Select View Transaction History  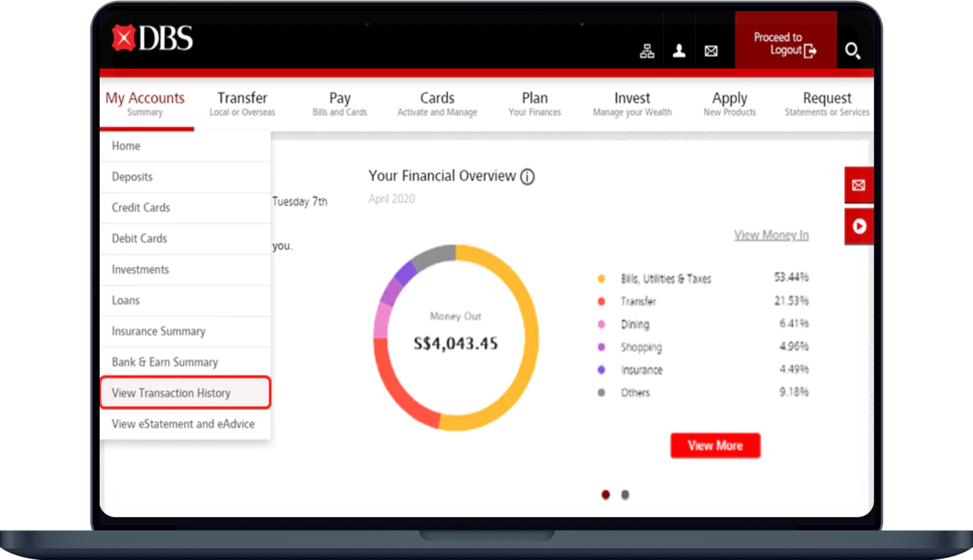pyautogui.click(x=185, y=393)
